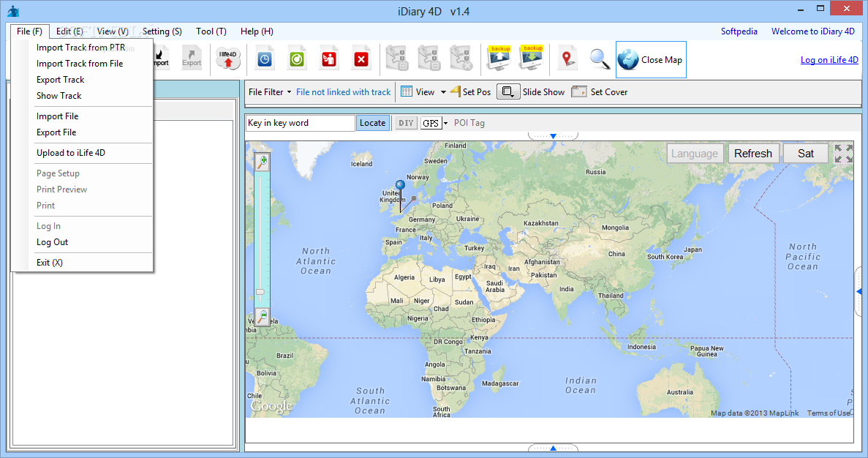Click the Set Pos flag icon
The height and width of the screenshot is (458, 868).
456,91
